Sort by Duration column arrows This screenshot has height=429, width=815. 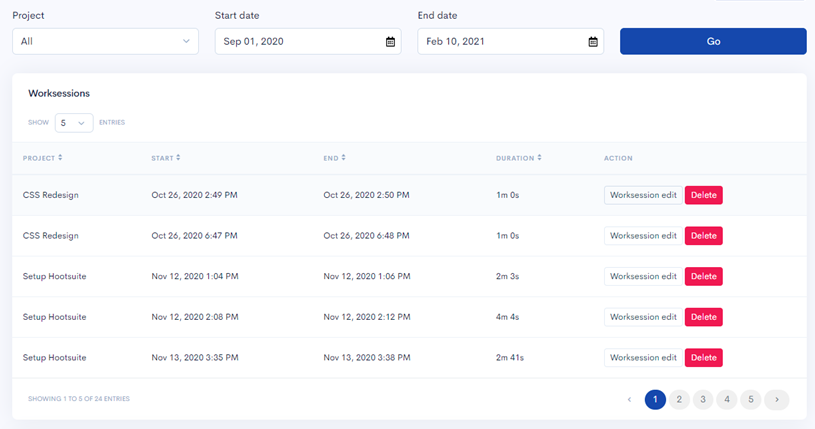[x=540, y=158]
